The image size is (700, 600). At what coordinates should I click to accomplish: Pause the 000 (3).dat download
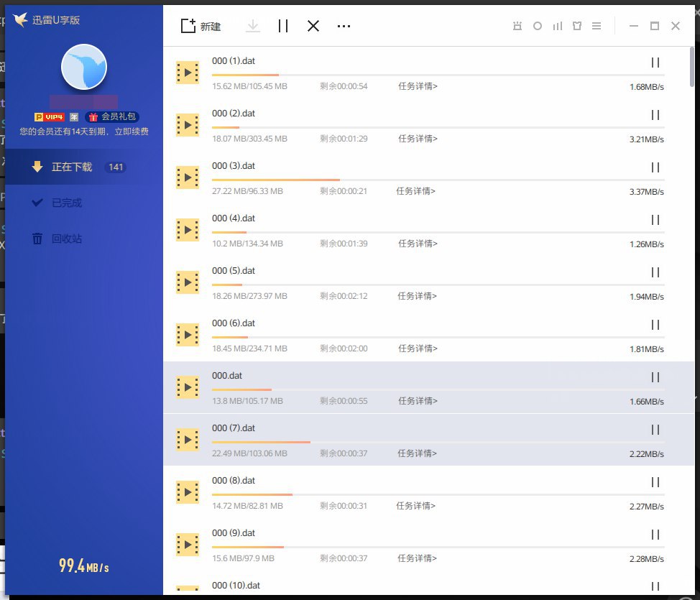tap(655, 167)
